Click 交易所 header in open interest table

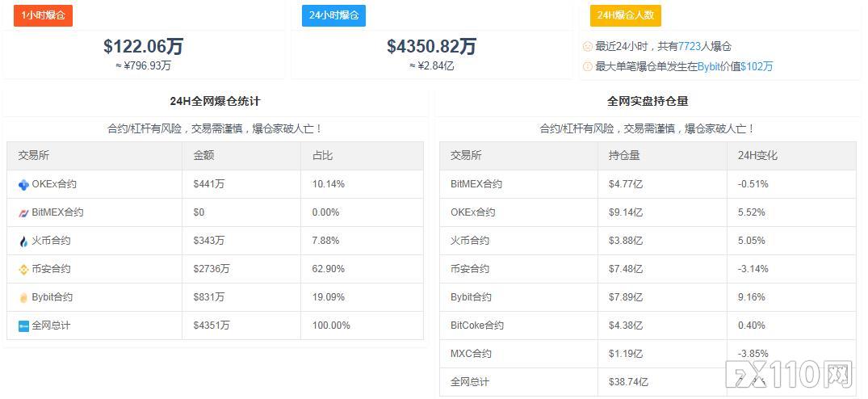point(466,156)
